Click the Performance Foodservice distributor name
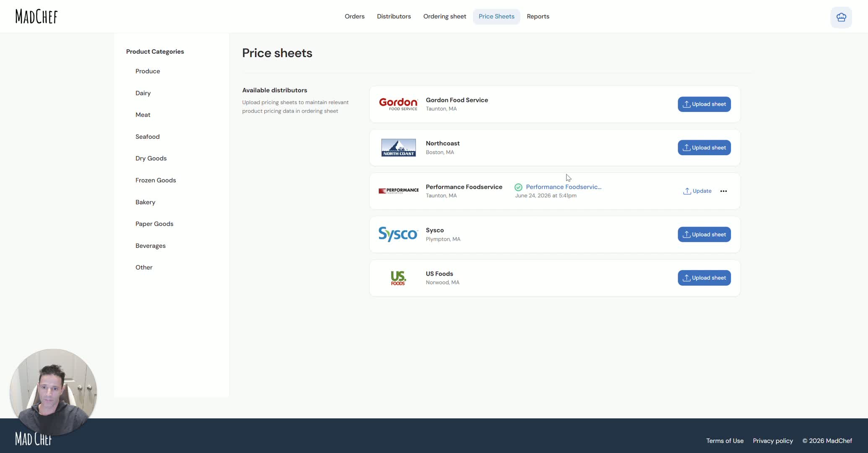868x453 pixels. (x=464, y=187)
